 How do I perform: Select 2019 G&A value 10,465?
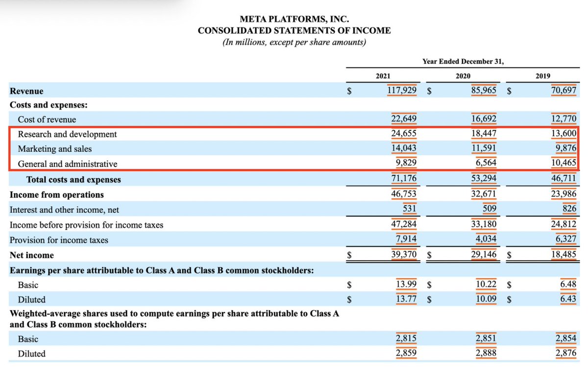point(563,163)
